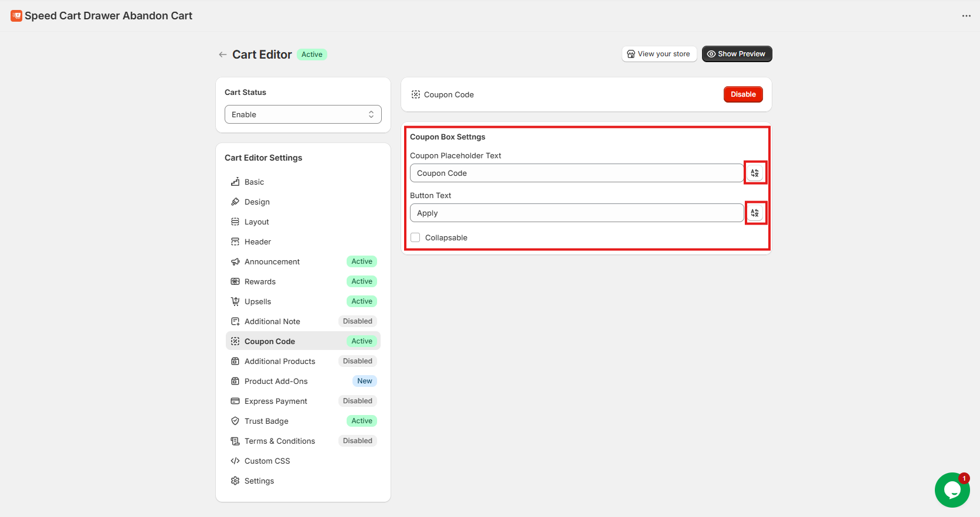Open the three-dot more options menu
Screen dimensions: 980x517
point(966,16)
